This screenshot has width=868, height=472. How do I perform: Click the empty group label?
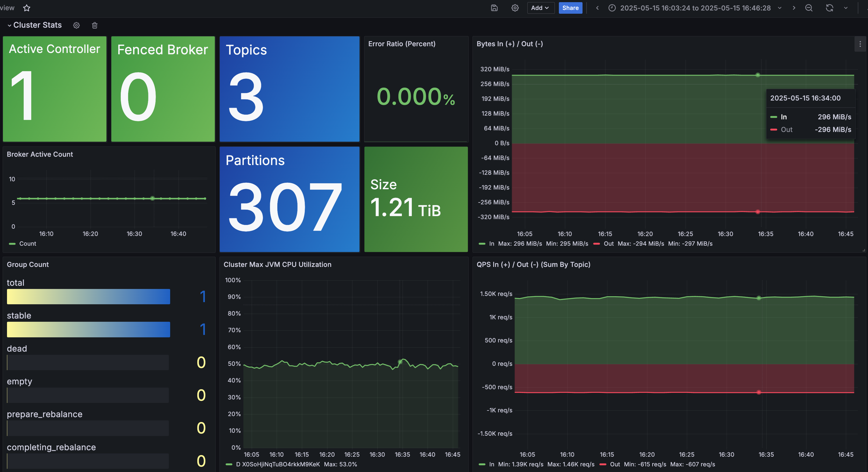(20, 381)
